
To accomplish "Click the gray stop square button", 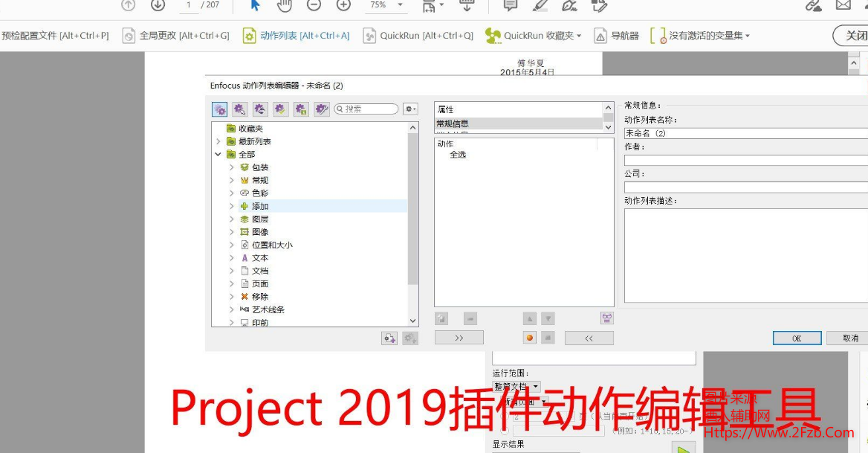I will [548, 337].
